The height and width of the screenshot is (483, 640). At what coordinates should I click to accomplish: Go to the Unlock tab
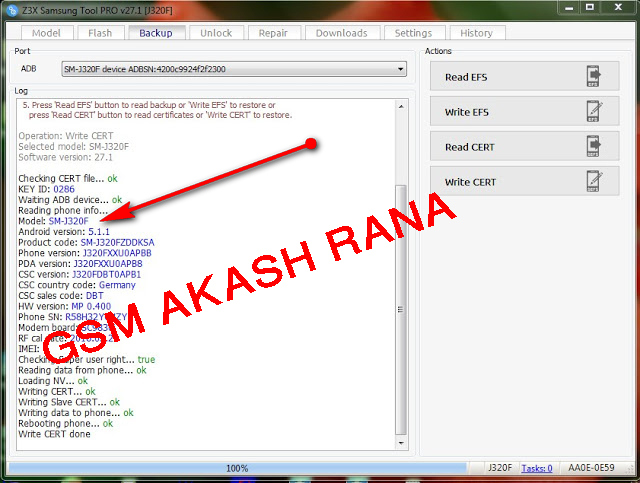click(x=216, y=33)
